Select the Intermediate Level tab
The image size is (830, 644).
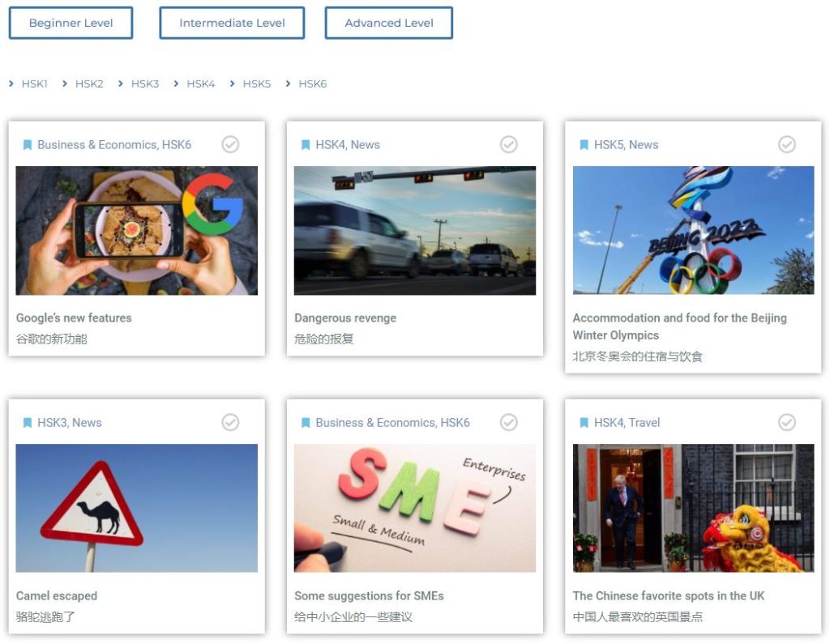[232, 23]
